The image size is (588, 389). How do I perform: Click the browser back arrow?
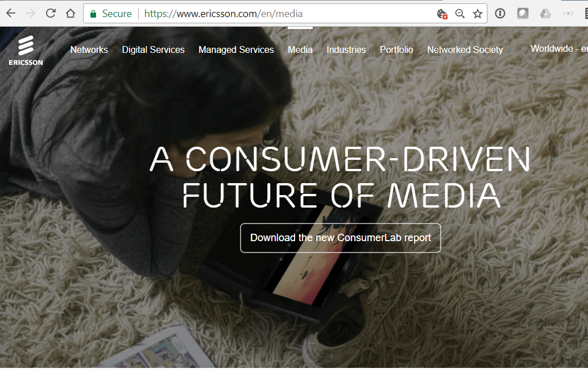(x=11, y=13)
